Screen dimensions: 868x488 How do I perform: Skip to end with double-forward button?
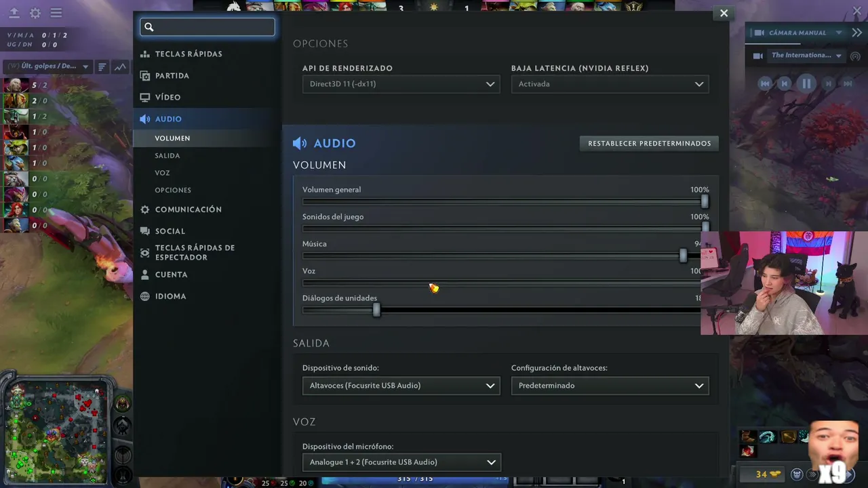coord(847,83)
